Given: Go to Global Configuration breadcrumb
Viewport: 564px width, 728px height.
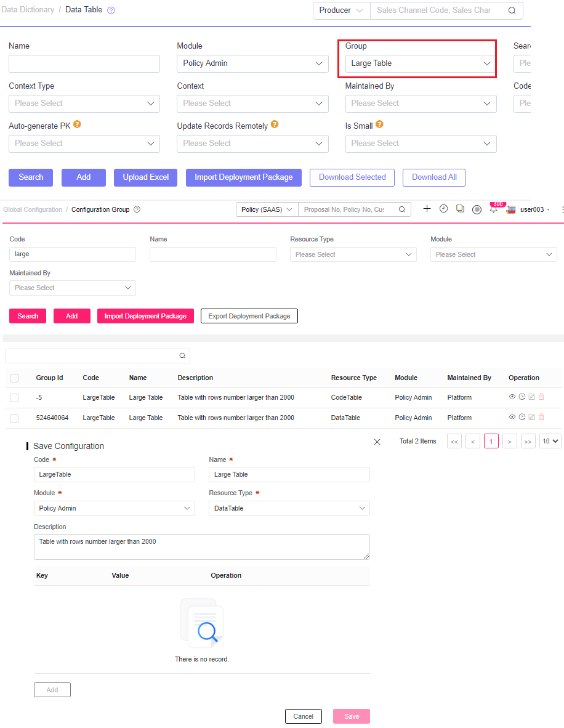Looking at the screenshot, I should click(x=33, y=209).
